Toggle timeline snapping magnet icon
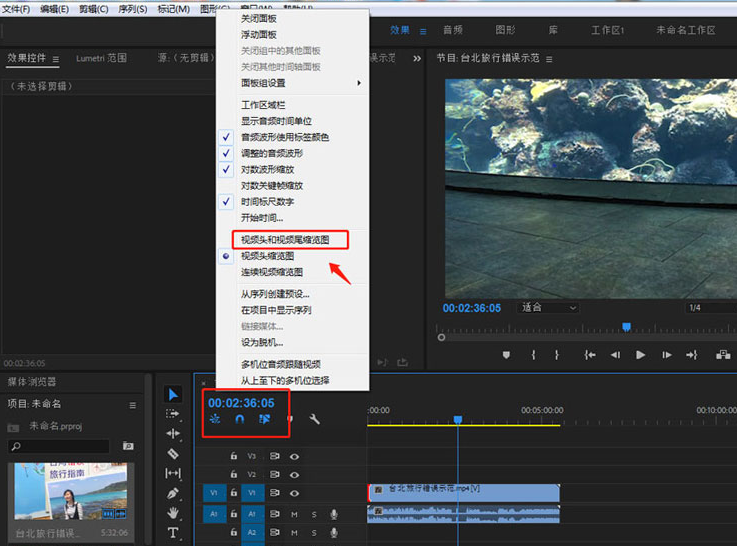The image size is (737, 546). pos(239,420)
